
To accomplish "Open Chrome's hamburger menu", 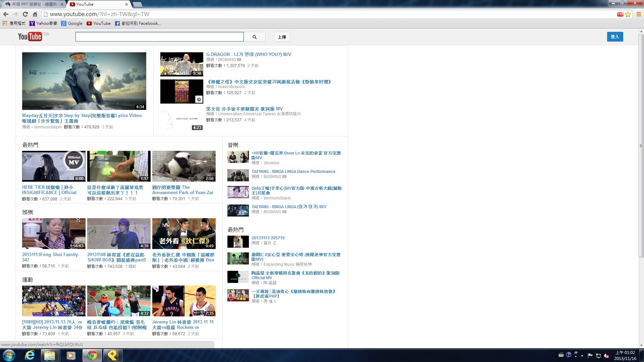I will (x=639, y=14).
